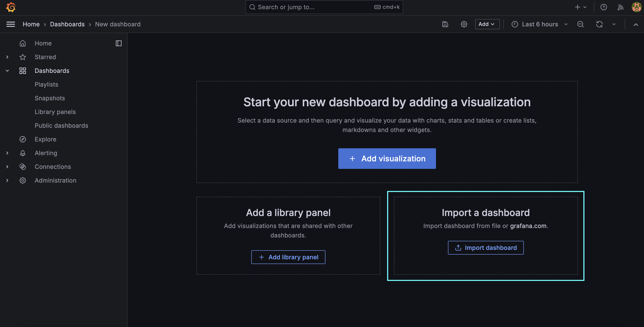Open the auto-refresh interval dropdown

point(614,24)
